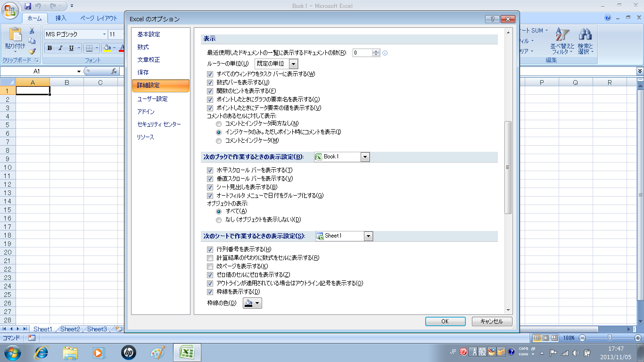Screen dimensions: 644x362
Task: Enable 改ページを表示する checkbox
Action: [210, 266]
